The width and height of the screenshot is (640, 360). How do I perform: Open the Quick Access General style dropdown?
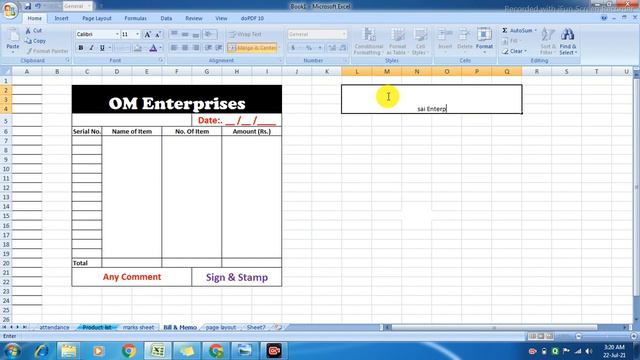89,6
